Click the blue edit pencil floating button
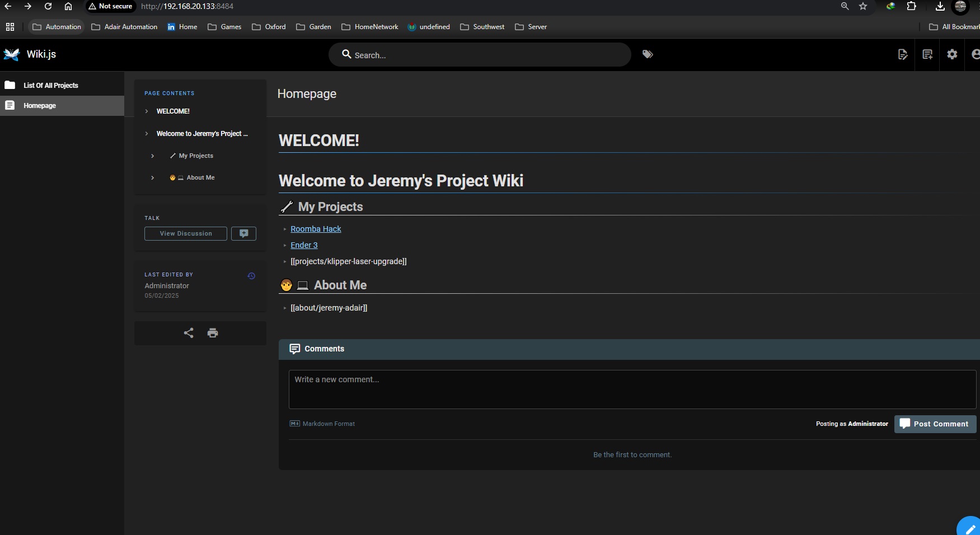This screenshot has height=535, width=980. (x=970, y=528)
